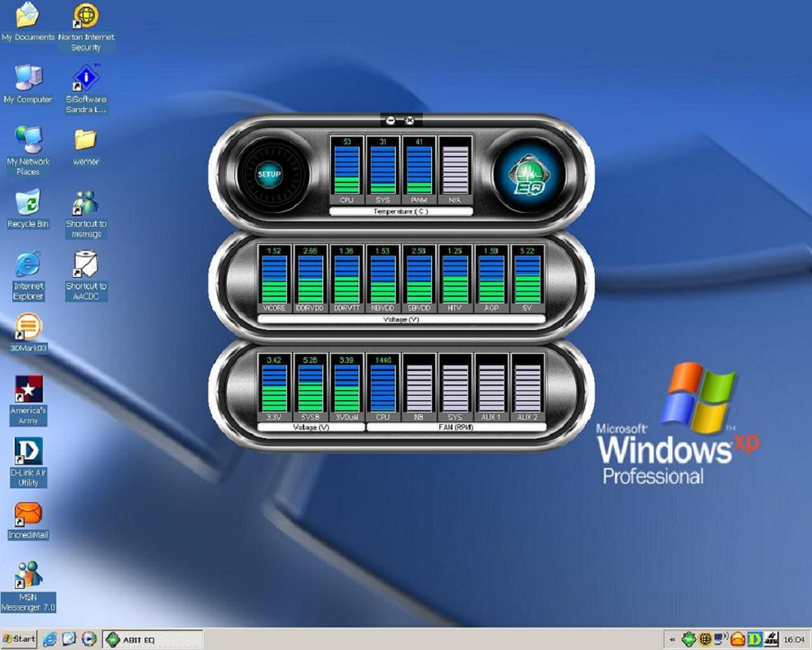Click the ABIT EQ taskbar button

point(153,639)
